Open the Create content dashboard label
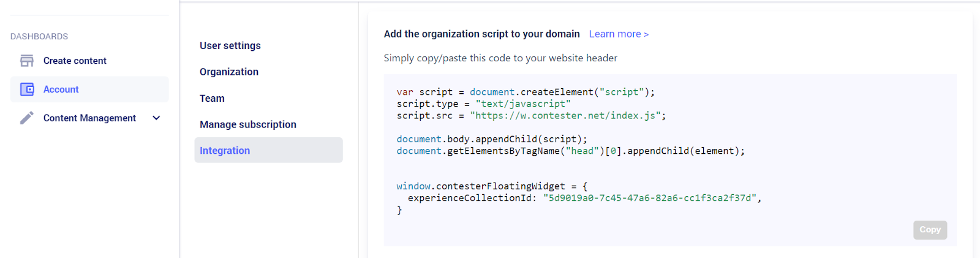 coord(75,61)
